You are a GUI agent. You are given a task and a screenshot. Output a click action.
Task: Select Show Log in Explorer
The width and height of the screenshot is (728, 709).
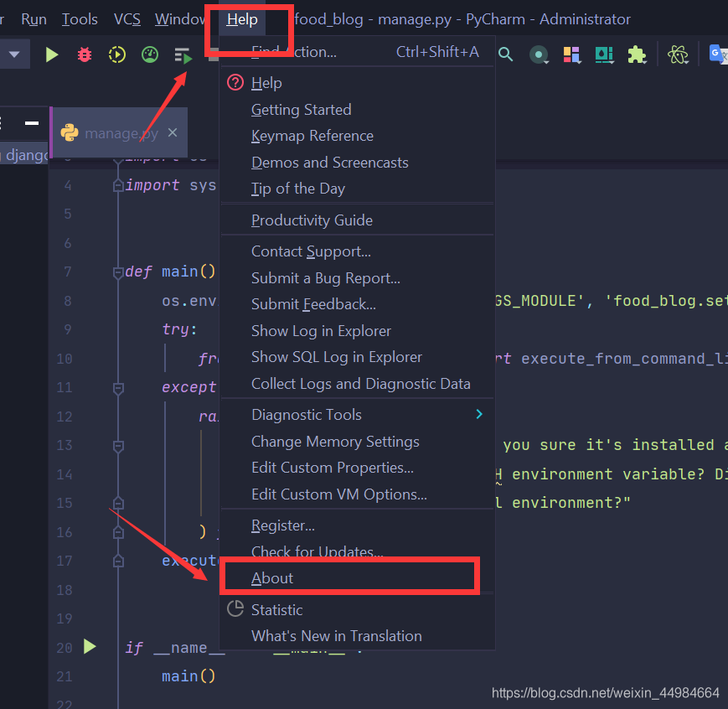[x=358, y=331]
